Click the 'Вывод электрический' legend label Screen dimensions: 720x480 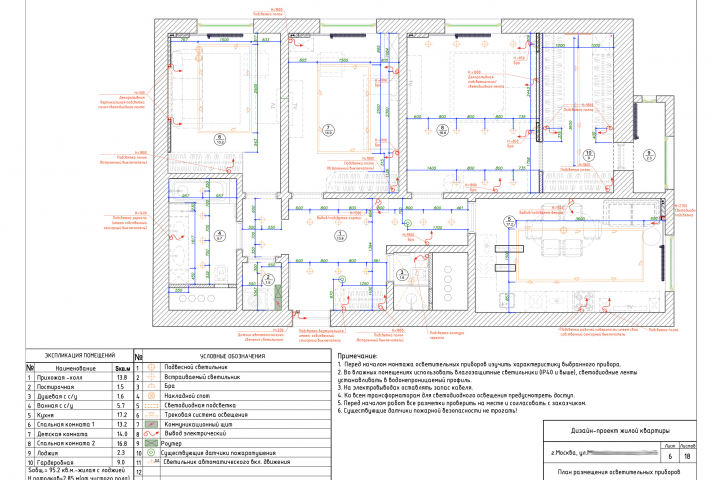(x=195, y=433)
